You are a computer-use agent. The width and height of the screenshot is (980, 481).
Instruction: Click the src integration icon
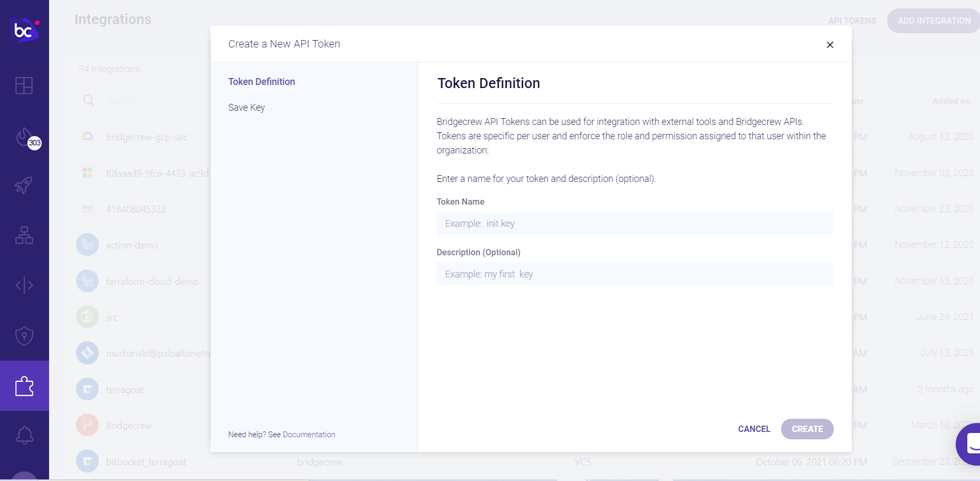[x=87, y=317]
